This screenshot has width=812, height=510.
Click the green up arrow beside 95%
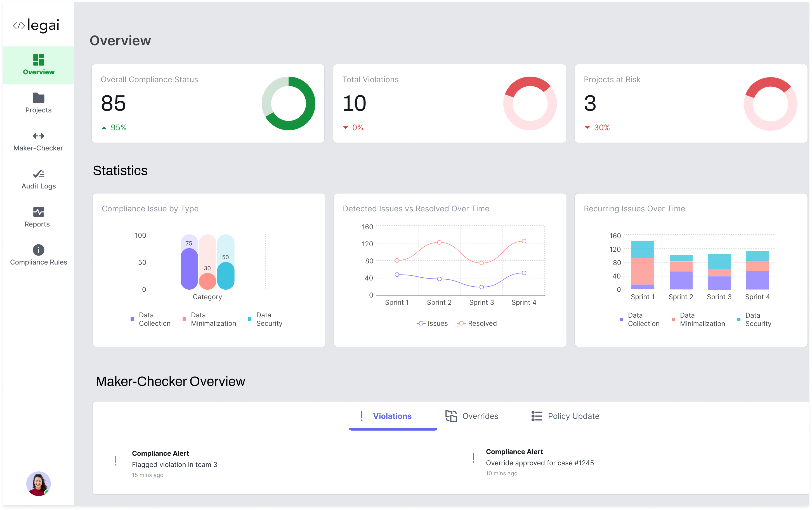click(104, 128)
